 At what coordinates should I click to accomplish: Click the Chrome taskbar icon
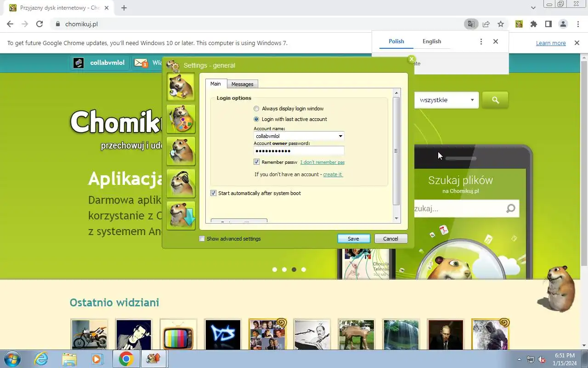[x=126, y=359]
